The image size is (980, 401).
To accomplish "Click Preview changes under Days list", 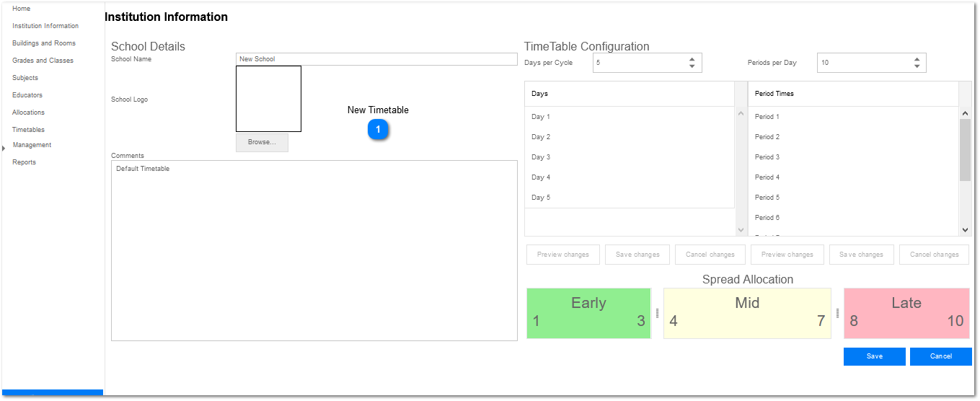I will (x=562, y=255).
